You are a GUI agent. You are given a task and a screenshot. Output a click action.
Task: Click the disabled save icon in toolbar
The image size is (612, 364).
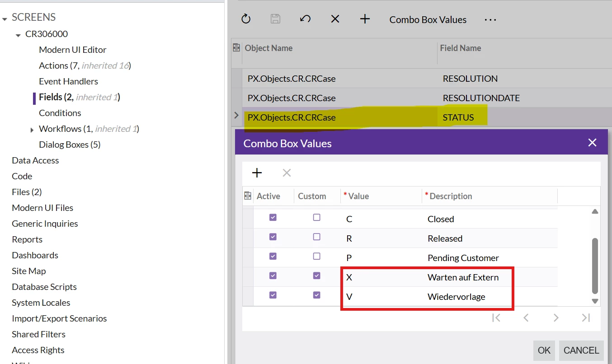(x=275, y=19)
